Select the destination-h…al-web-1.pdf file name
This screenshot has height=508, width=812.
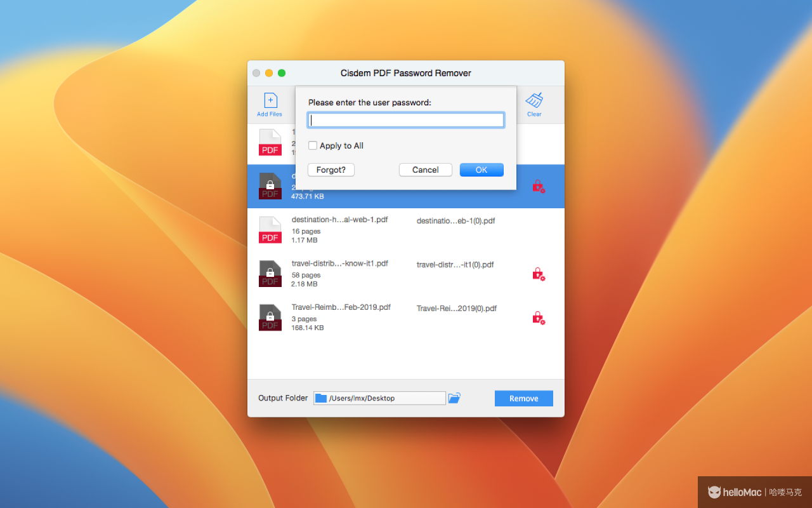(x=339, y=220)
